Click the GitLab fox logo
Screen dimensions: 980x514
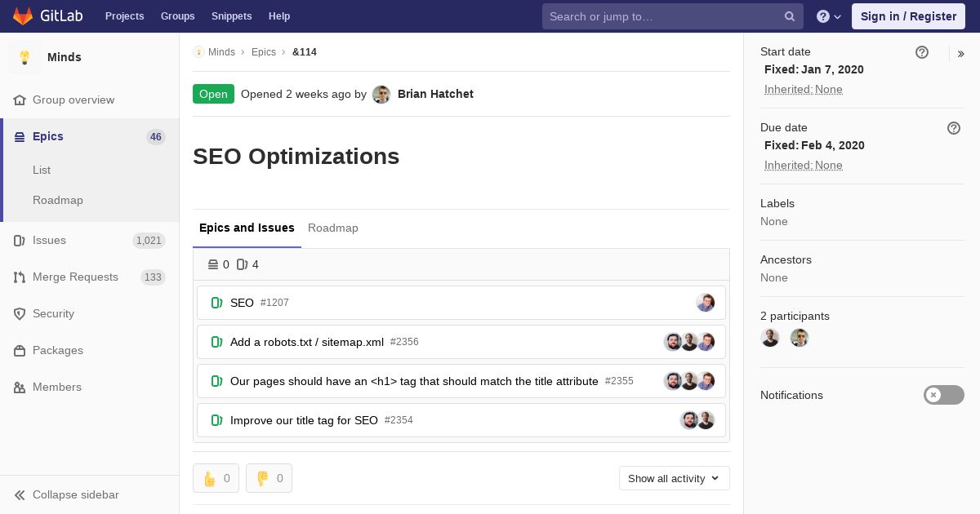point(23,16)
